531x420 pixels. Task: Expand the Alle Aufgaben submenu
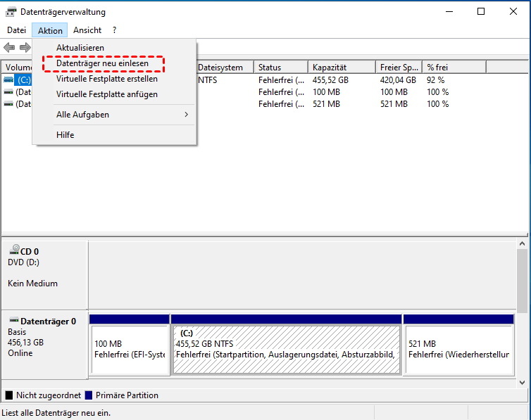[x=115, y=115]
